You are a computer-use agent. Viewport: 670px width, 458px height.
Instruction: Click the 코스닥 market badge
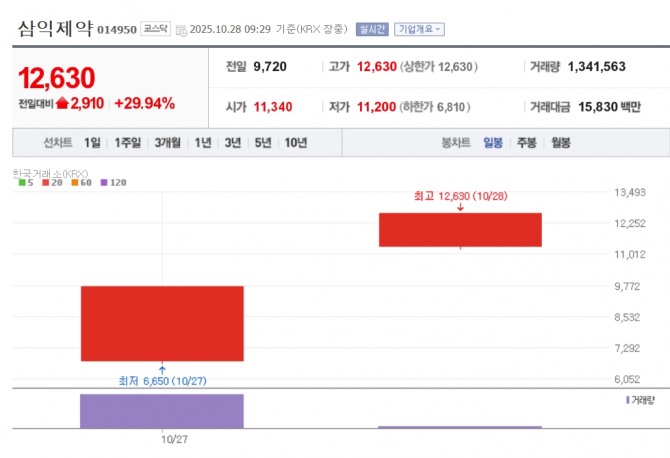[x=156, y=29]
